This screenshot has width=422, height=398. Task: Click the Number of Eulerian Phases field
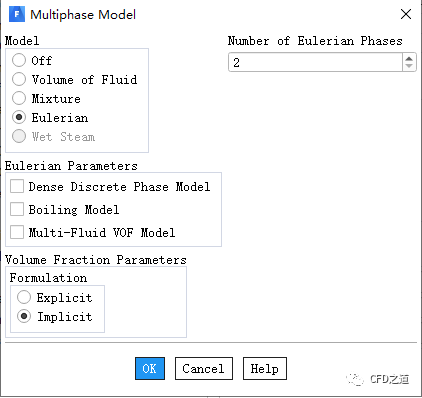tap(315, 62)
